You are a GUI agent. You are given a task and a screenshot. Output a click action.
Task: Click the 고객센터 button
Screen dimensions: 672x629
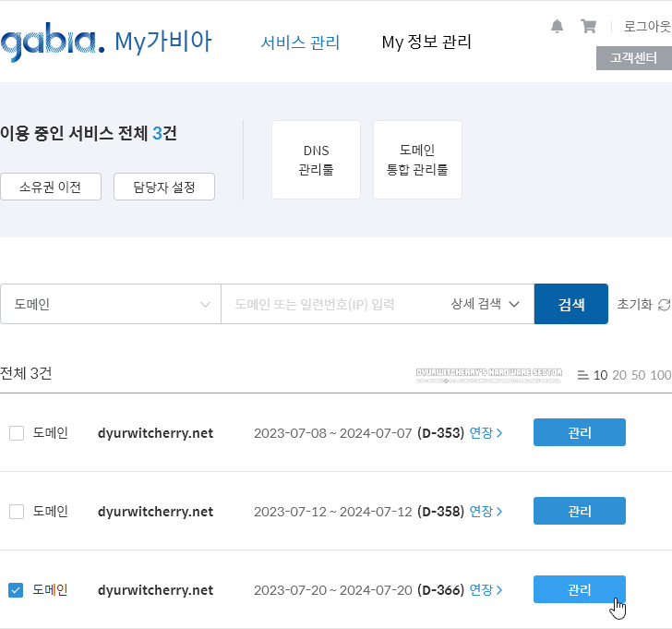(634, 58)
